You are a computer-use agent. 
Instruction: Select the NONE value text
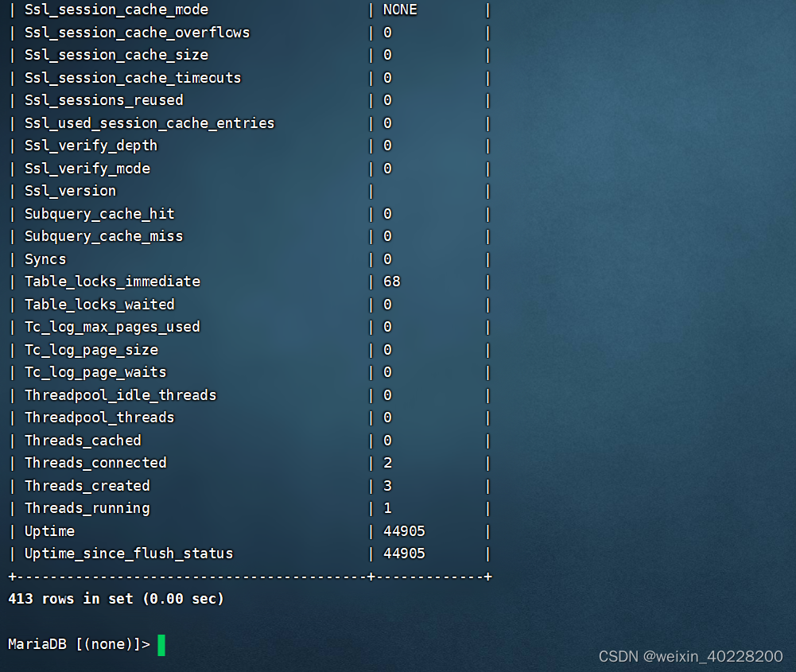pos(400,10)
